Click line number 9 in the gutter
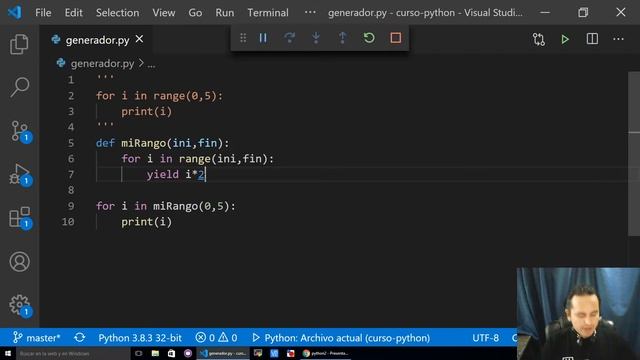640x360 pixels. (71, 206)
